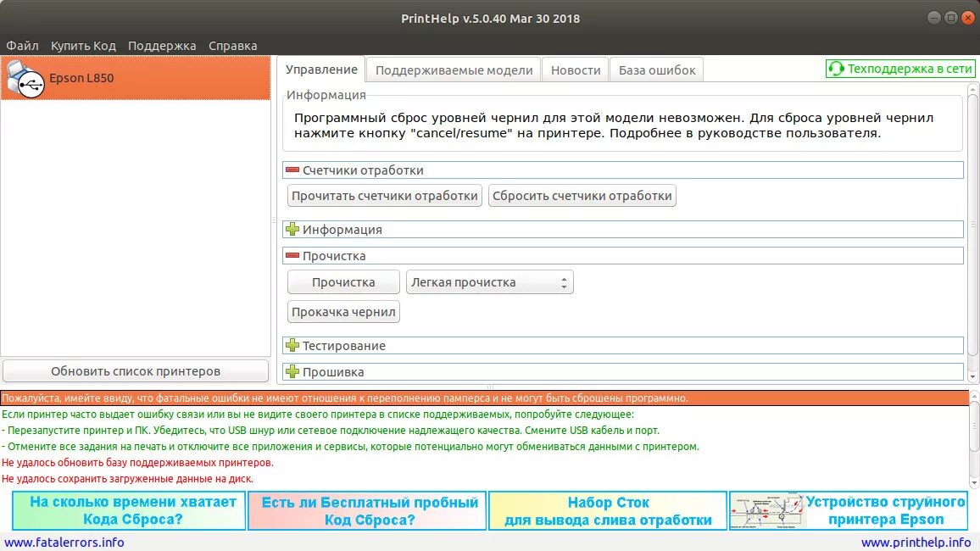
Task: Click the scroll-down arrow of the control panel
Action: (972, 376)
